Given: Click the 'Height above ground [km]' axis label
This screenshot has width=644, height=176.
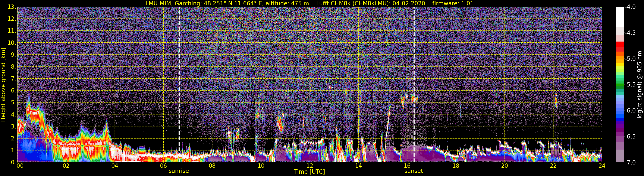Looking at the screenshot, I should point(3,85).
